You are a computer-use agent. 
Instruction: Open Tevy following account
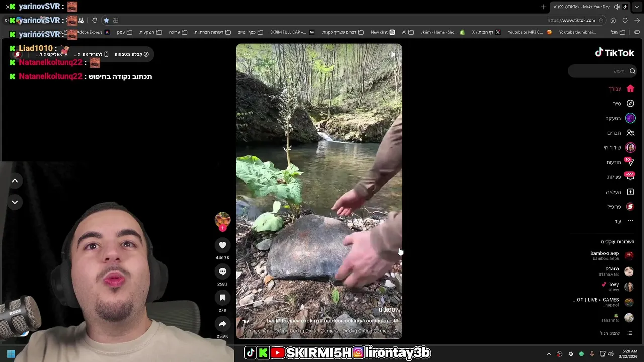[x=617, y=287]
